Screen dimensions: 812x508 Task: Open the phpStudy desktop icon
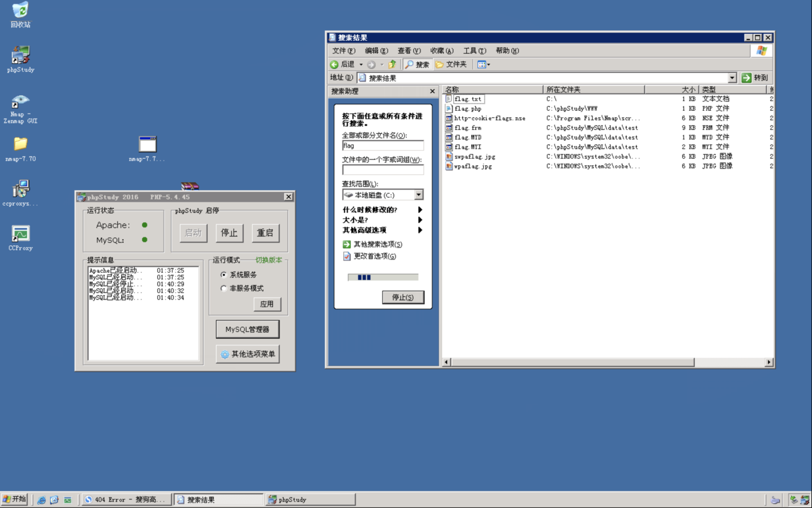point(20,56)
